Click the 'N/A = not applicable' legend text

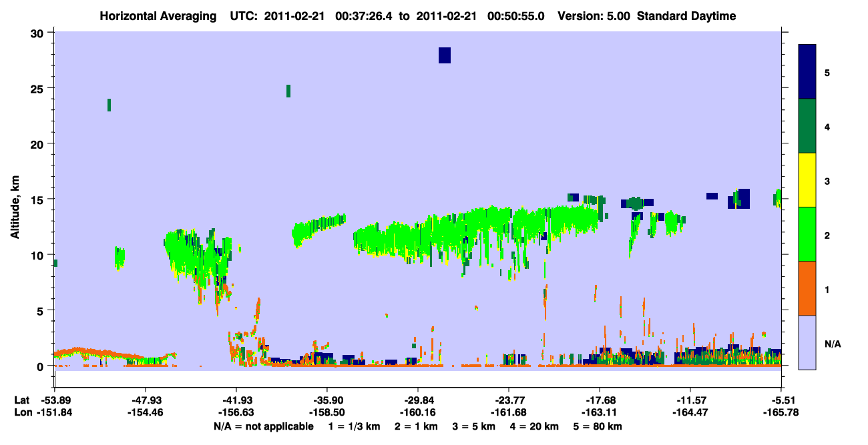(263, 426)
